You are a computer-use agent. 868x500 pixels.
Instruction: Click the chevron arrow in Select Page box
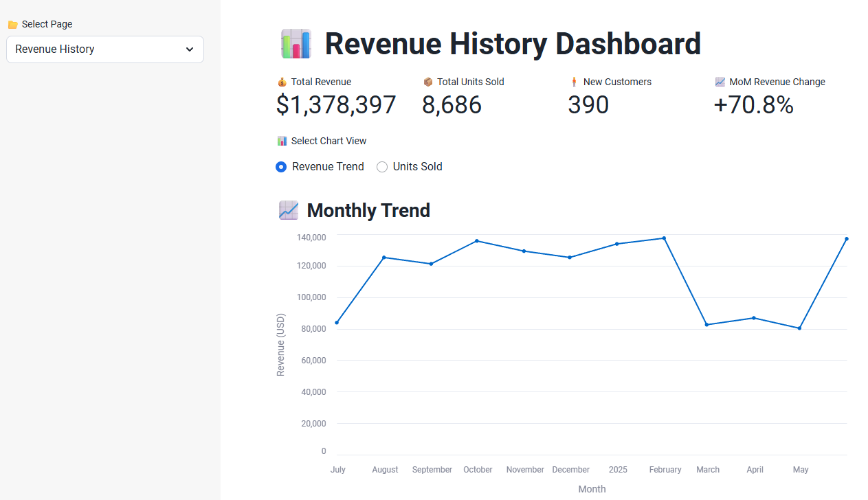(x=190, y=49)
